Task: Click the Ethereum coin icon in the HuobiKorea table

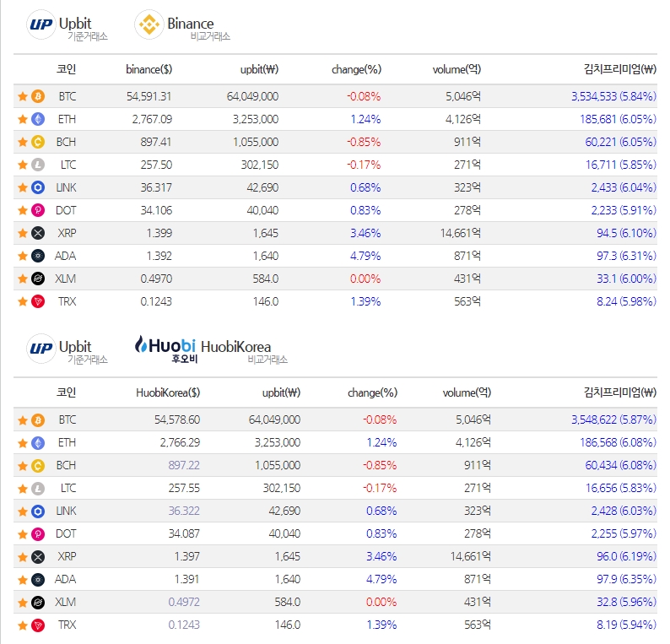Action: click(x=38, y=443)
